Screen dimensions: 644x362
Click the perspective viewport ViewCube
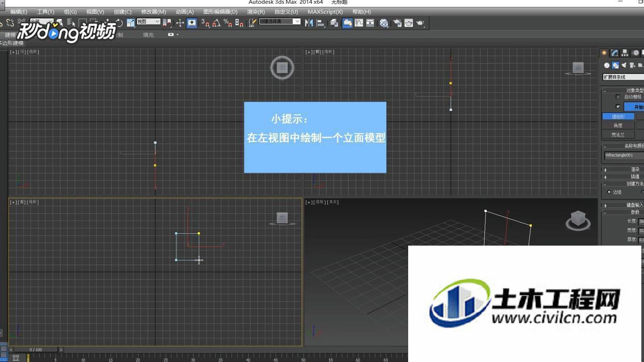point(578,219)
